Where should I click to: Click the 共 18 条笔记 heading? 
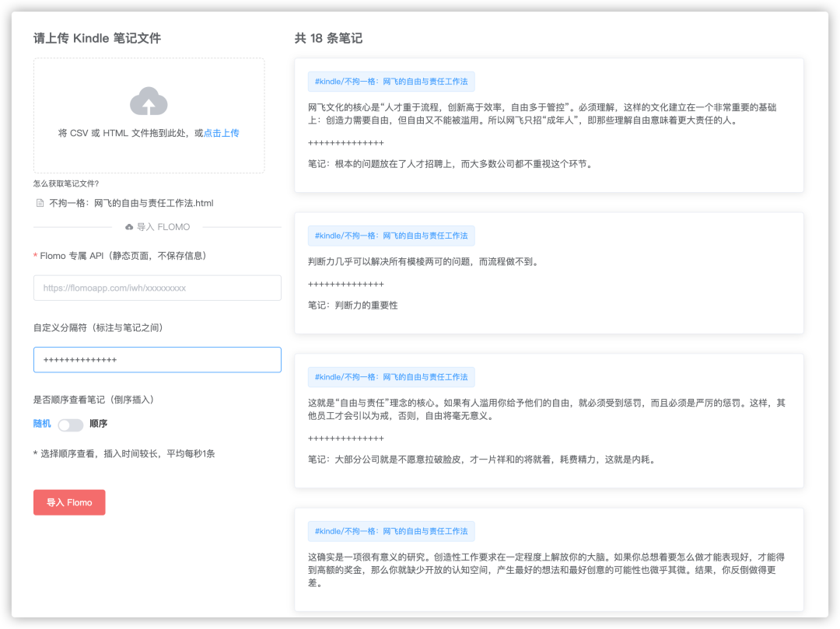point(328,38)
